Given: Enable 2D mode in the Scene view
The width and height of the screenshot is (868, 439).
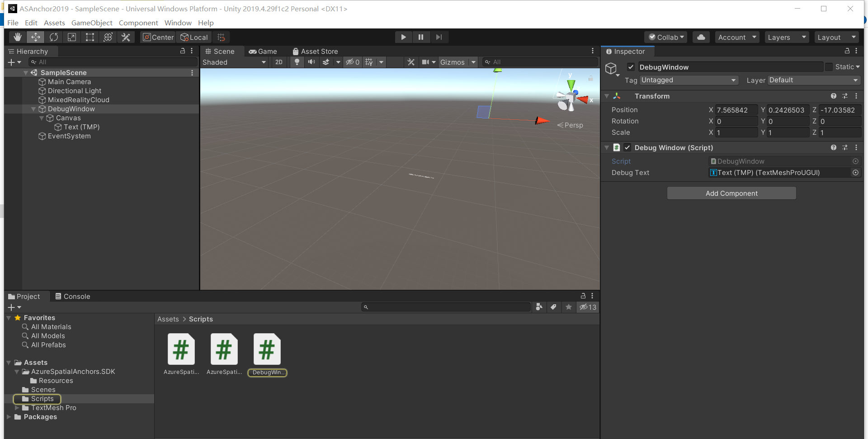Looking at the screenshot, I should pos(278,62).
